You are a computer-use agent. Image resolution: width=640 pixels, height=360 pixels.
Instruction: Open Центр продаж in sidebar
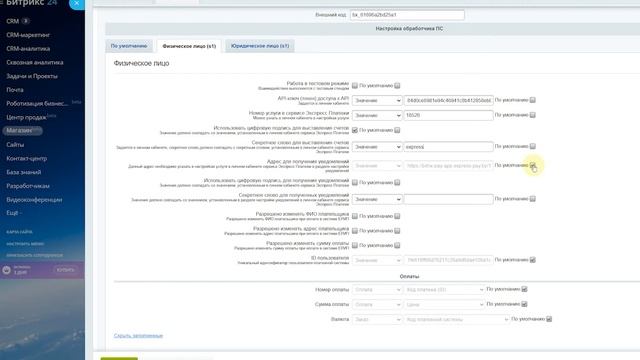(26, 118)
